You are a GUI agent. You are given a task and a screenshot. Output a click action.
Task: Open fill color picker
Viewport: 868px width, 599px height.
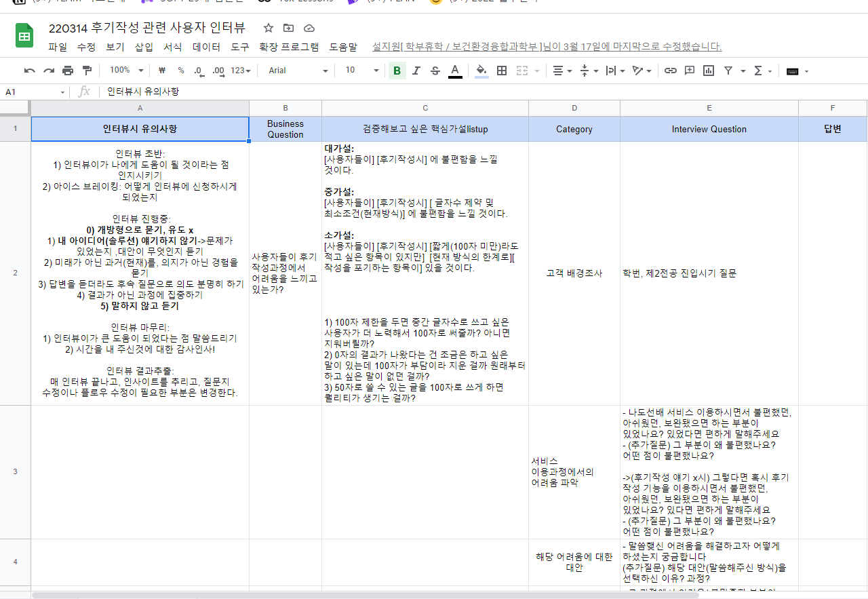[481, 71]
